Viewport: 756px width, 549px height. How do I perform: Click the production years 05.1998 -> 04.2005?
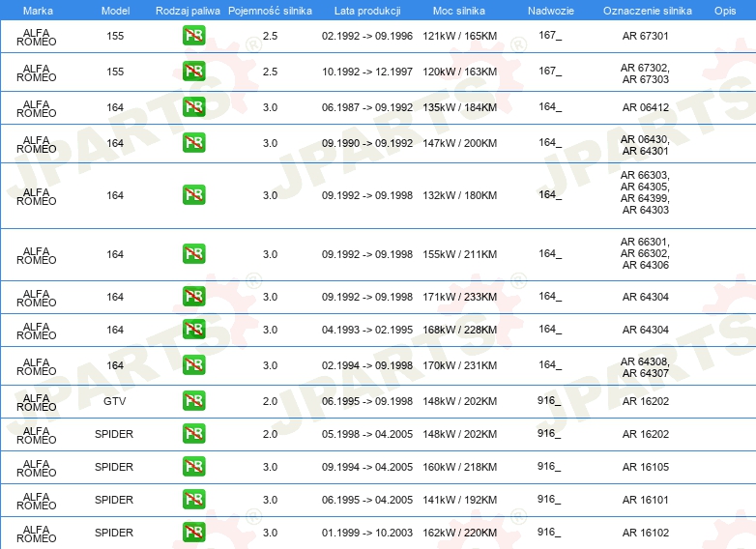[x=367, y=434]
